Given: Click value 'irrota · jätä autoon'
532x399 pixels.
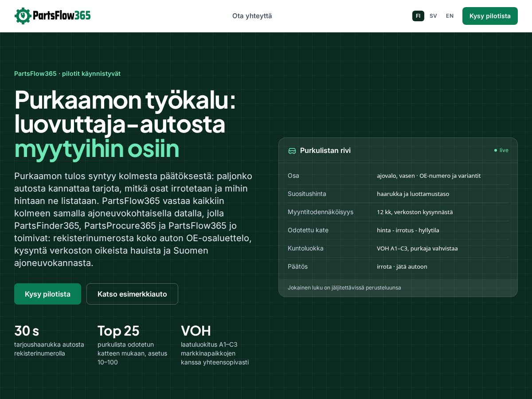Looking at the screenshot, I should click(x=402, y=266).
